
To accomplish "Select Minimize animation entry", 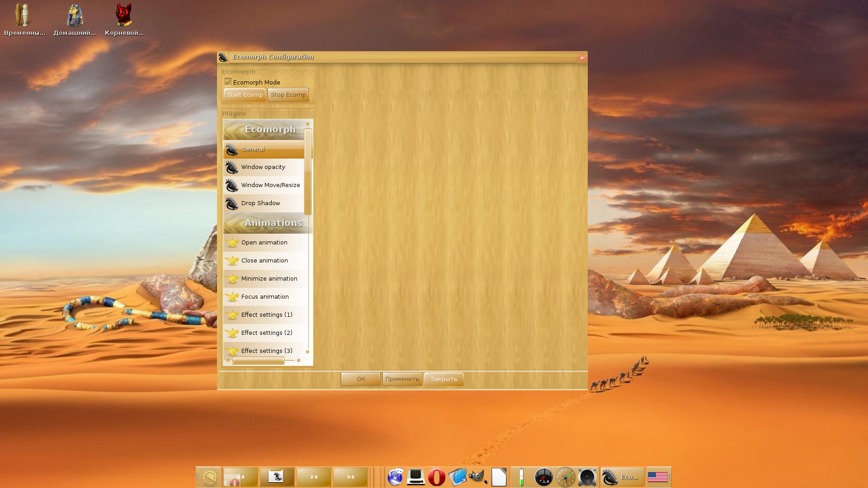I will click(265, 279).
